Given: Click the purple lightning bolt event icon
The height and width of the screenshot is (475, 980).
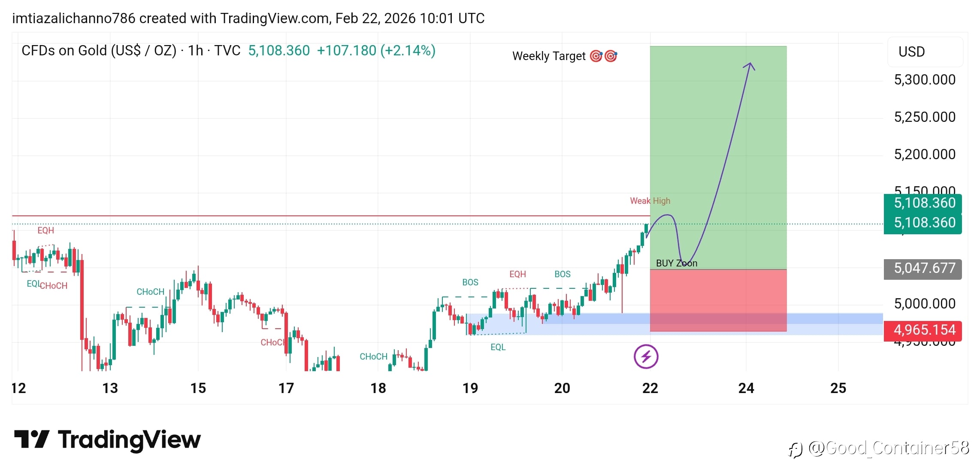Looking at the screenshot, I should point(646,357).
